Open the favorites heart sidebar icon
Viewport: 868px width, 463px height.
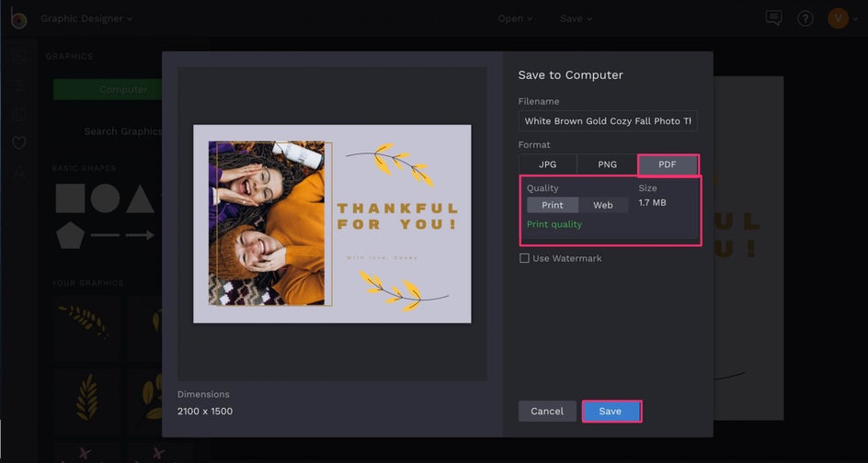coord(18,142)
